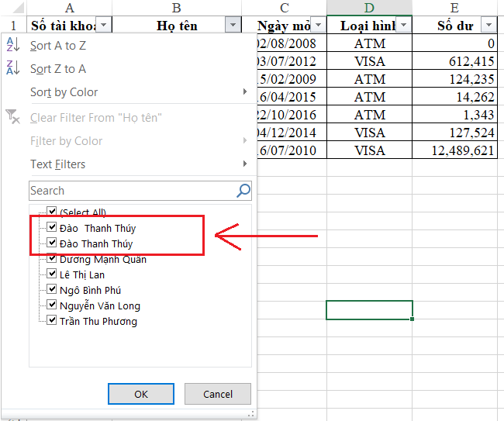Click cell with balance 124,235
Screen dimensions: 504x421
tap(454, 79)
